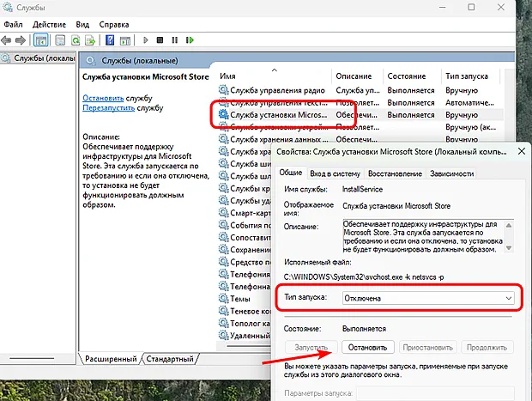532x401 pixels.
Task: Click the Properties sheet toolbar icon
Action: tap(60, 40)
